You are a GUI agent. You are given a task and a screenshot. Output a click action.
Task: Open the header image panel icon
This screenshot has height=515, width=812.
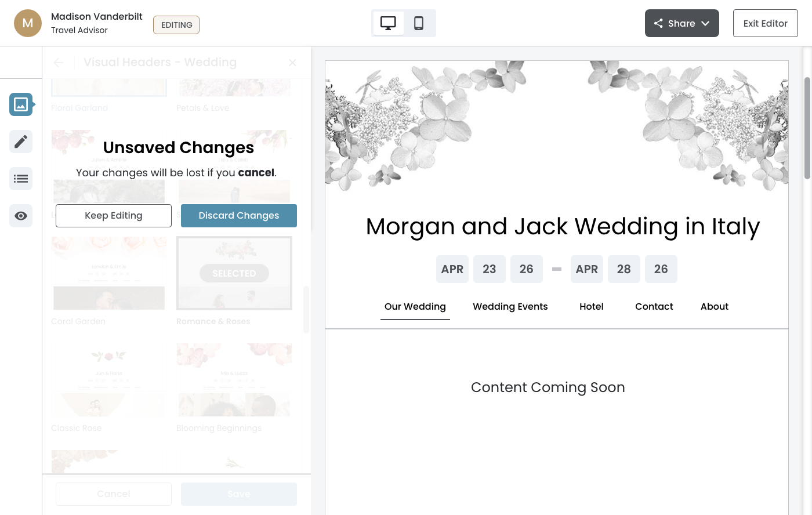coord(21,104)
